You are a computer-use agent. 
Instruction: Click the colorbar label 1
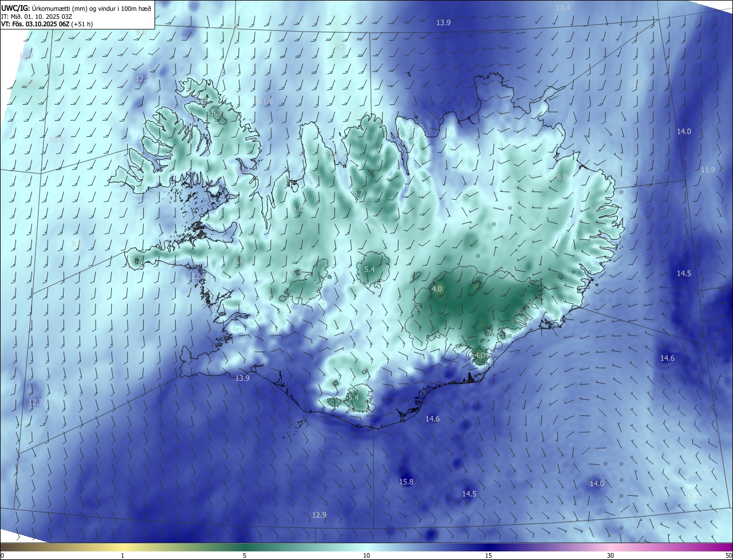pyautogui.click(x=123, y=555)
